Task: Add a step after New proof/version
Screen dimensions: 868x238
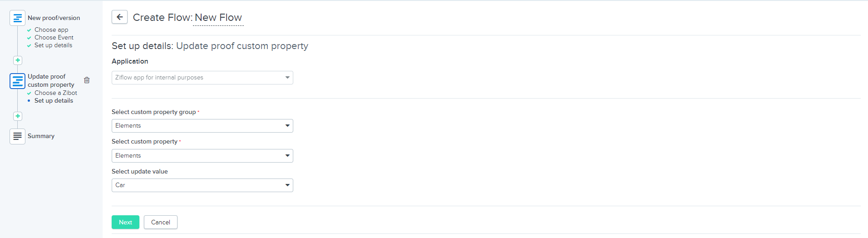Action: [x=17, y=60]
